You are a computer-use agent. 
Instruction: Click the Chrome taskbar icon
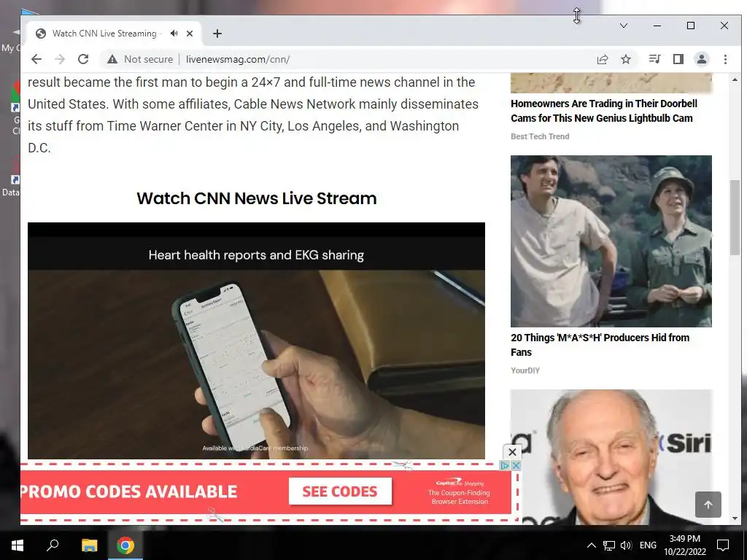point(125,545)
